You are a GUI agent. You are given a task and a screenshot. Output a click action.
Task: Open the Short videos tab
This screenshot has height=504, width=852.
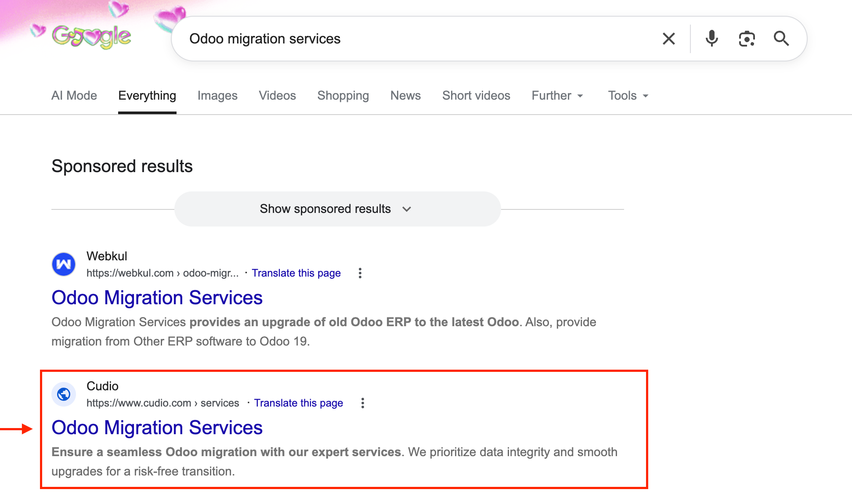coord(476,96)
